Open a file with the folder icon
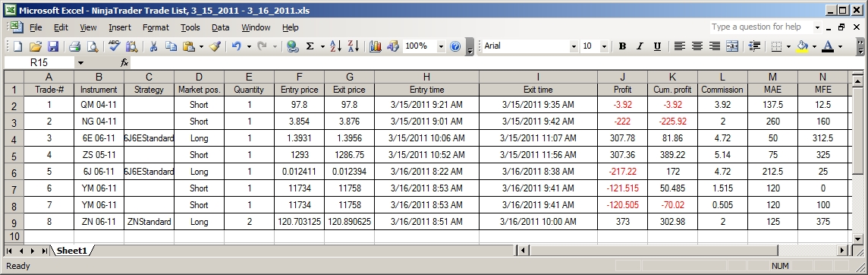Screen dimensions: 868x275 (x=36, y=46)
